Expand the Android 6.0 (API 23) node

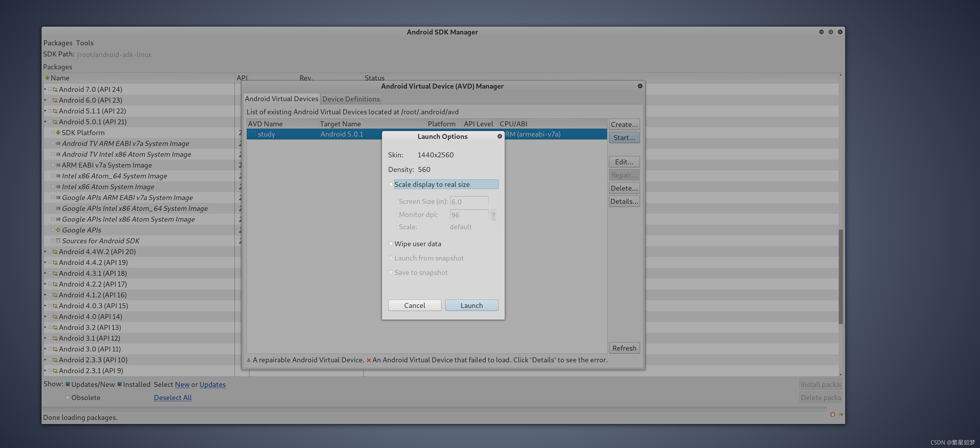click(x=45, y=100)
